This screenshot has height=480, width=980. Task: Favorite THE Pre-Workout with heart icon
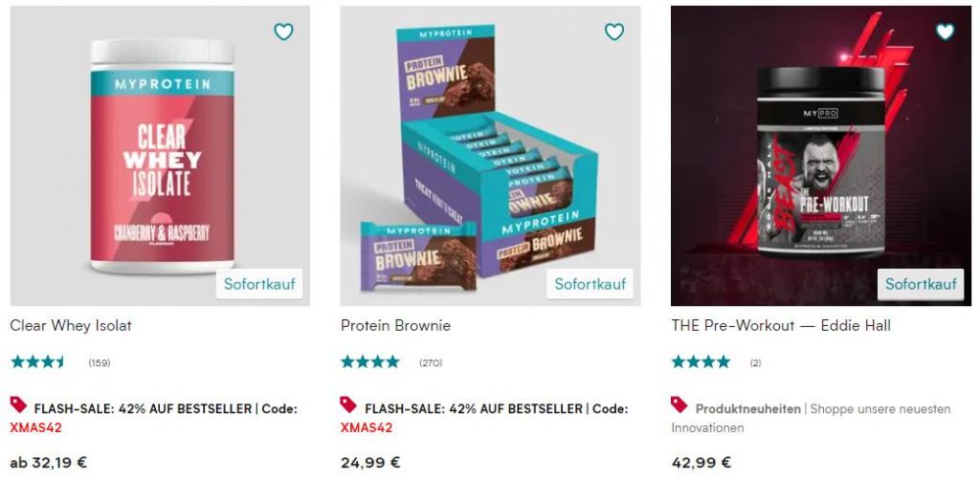945,32
